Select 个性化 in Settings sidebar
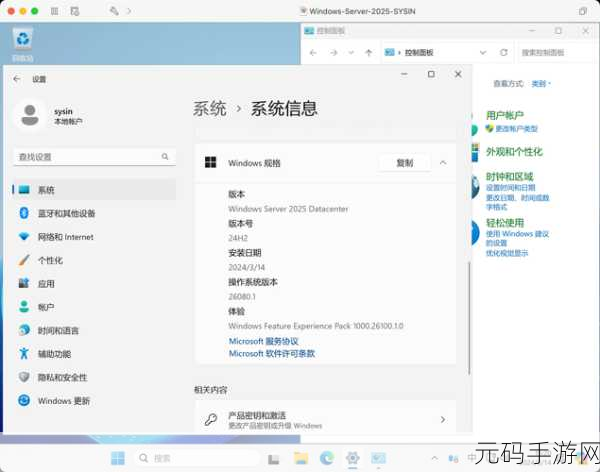Viewport: 600px width, 472px height. click(x=95, y=260)
